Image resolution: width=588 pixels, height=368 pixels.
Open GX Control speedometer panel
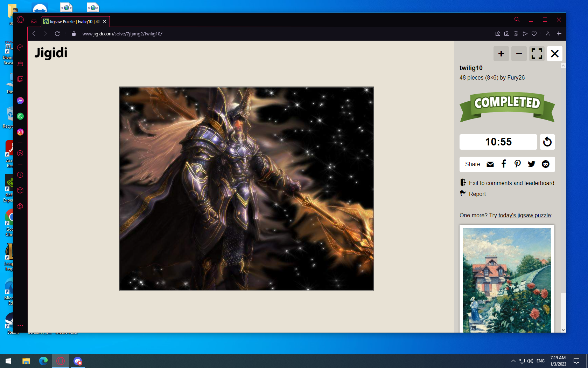[20, 47]
